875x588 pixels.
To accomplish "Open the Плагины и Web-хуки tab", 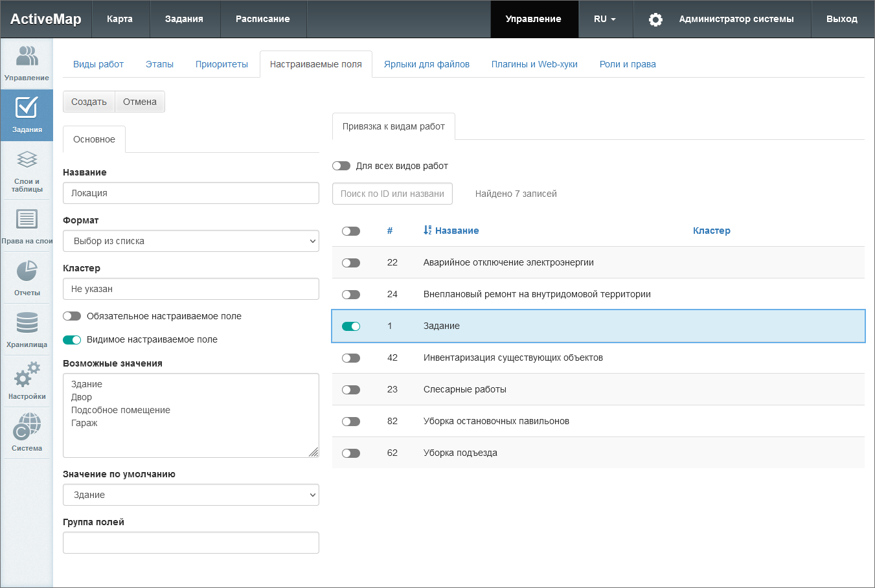I will coord(534,64).
